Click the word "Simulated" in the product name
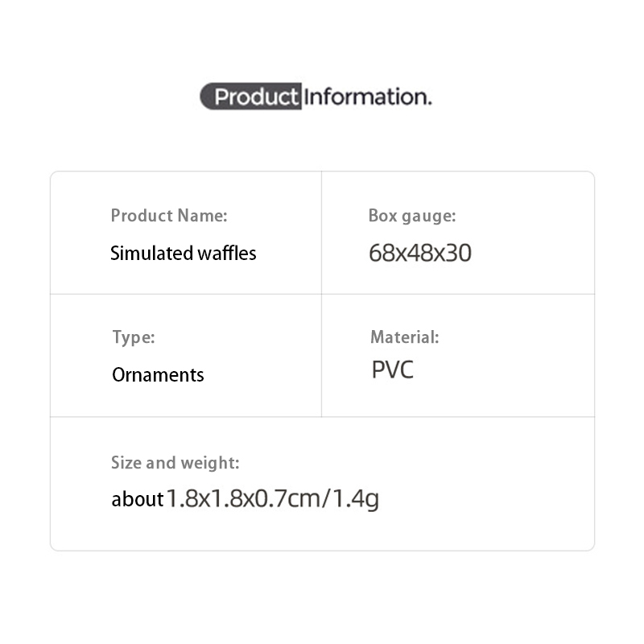 coord(151,254)
